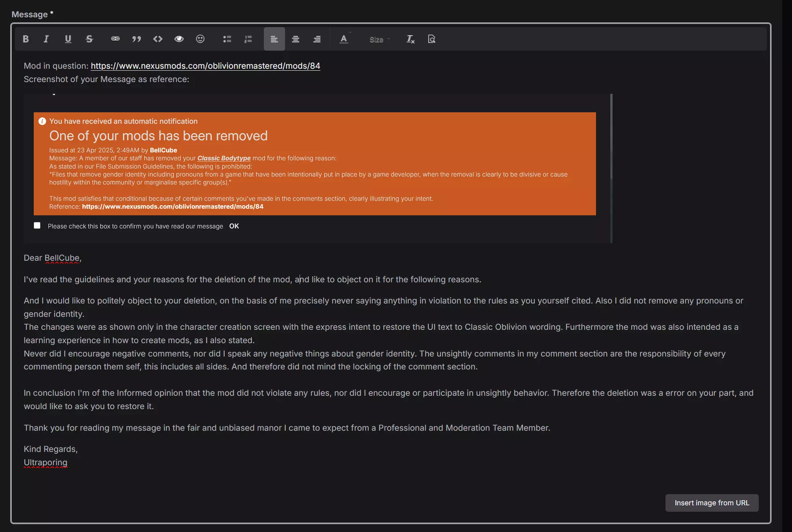Apply strikethrough formatting
The height and width of the screenshot is (532, 792).
tap(90, 39)
